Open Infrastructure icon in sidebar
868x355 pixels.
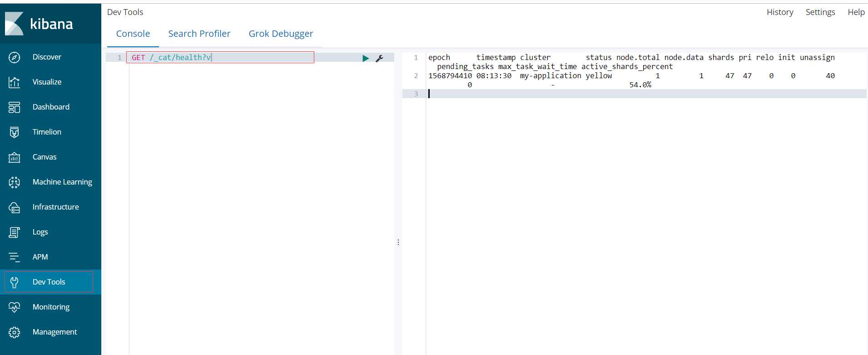click(14, 207)
